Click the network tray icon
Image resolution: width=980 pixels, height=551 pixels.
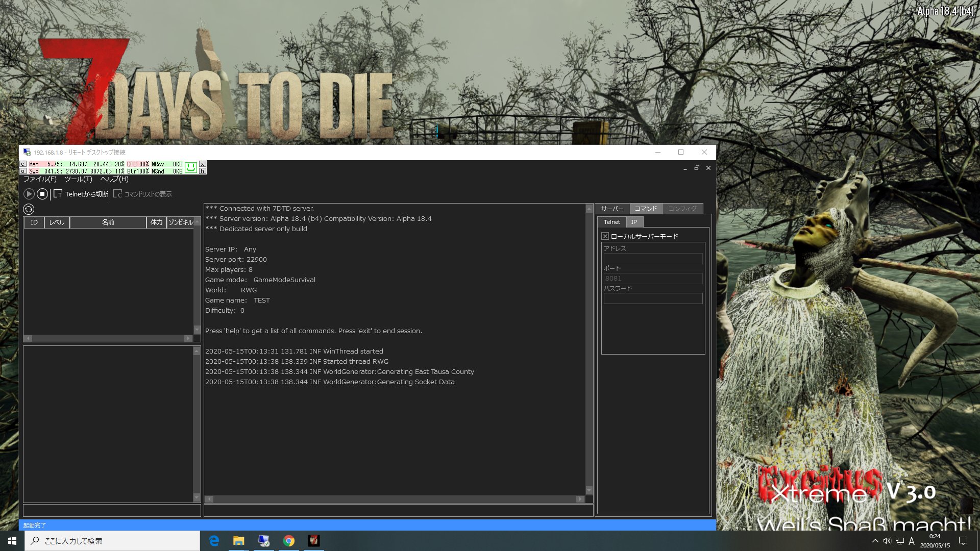click(x=900, y=541)
